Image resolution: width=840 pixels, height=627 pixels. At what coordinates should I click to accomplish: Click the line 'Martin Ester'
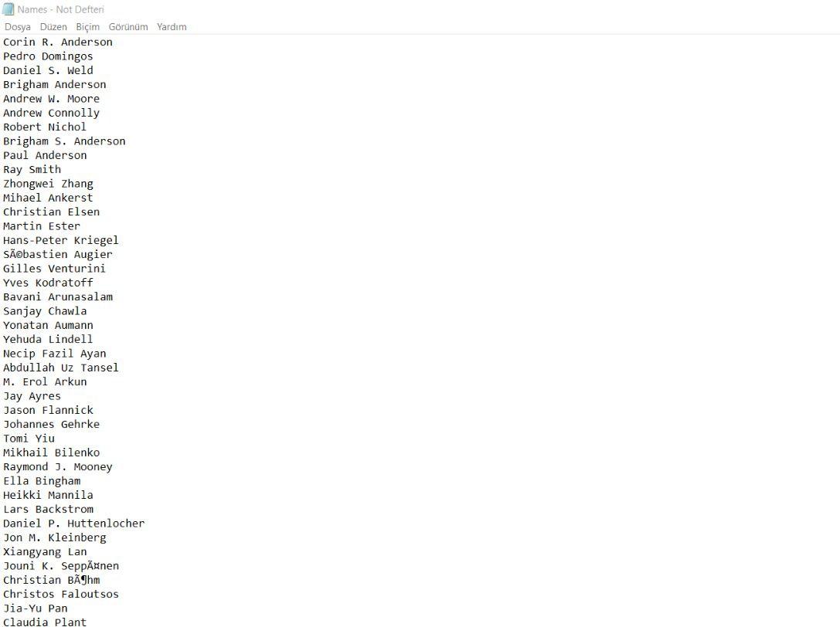pyautogui.click(x=42, y=226)
